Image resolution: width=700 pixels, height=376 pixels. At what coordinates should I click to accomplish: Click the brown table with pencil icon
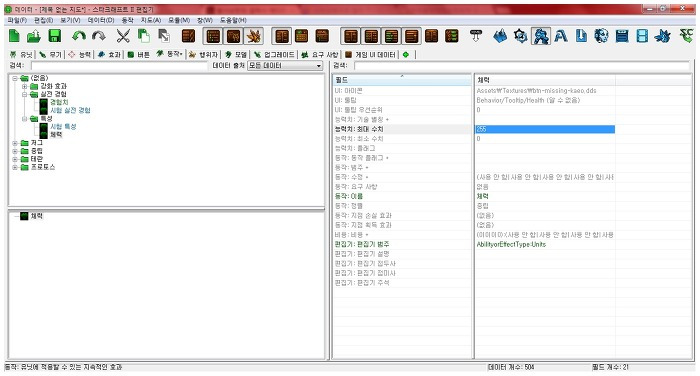pyautogui.click(x=188, y=36)
